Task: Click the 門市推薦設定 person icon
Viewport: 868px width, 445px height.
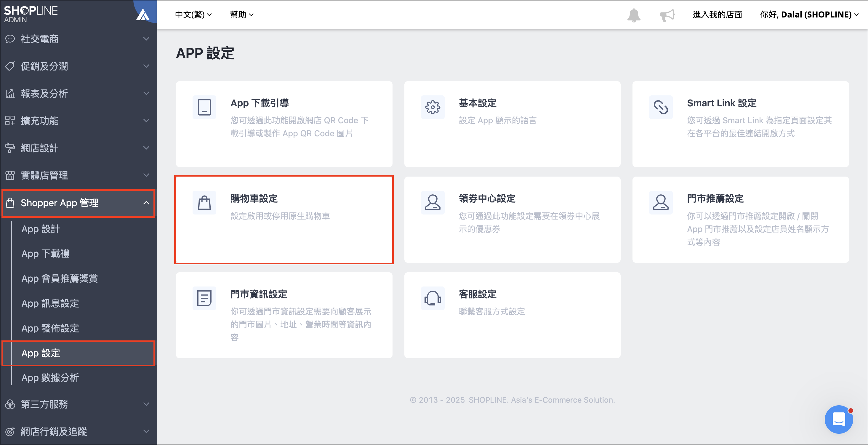Action: (x=661, y=203)
